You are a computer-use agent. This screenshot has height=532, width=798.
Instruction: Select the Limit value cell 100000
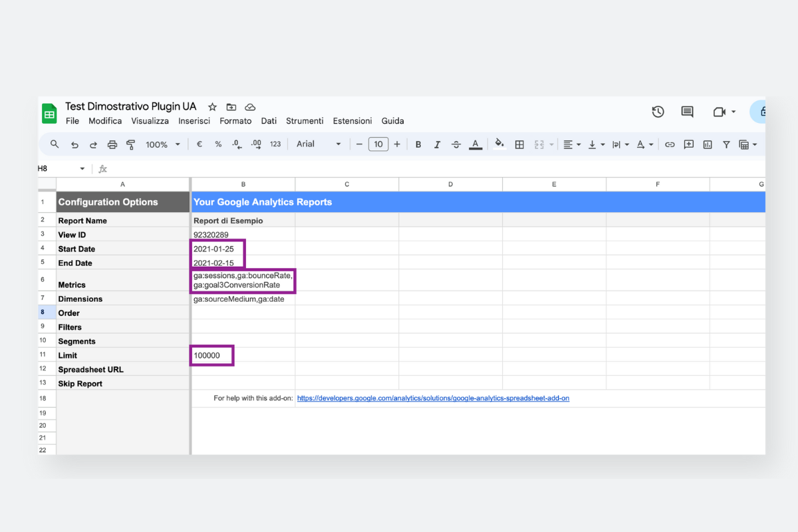click(x=243, y=355)
